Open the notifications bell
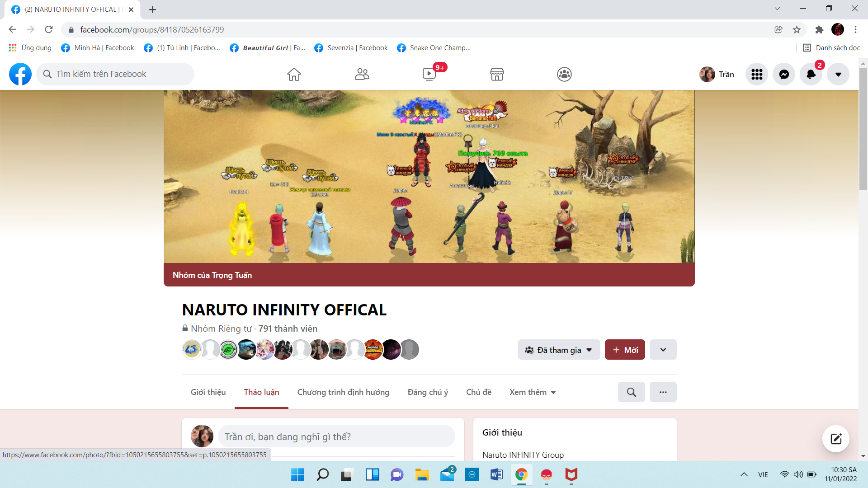This screenshot has width=868, height=488. tap(811, 74)
